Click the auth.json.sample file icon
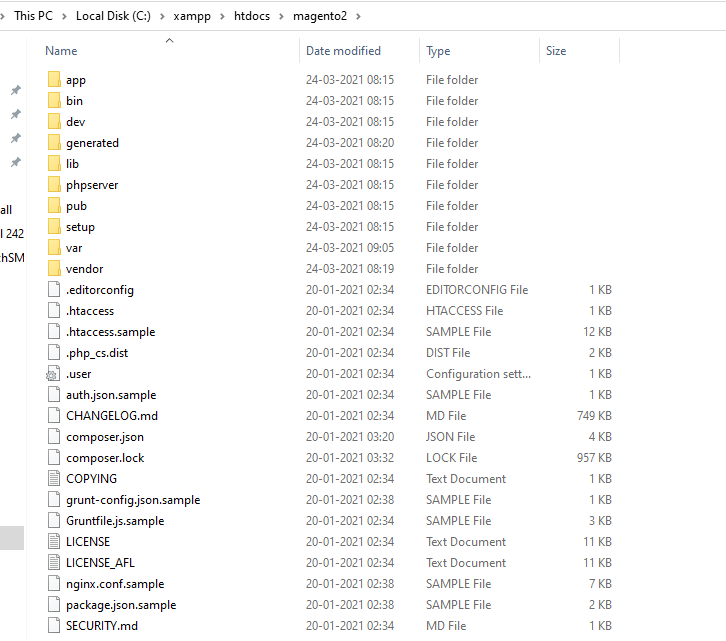Viewport: 726px width, 641px height. tap(54, 394)
